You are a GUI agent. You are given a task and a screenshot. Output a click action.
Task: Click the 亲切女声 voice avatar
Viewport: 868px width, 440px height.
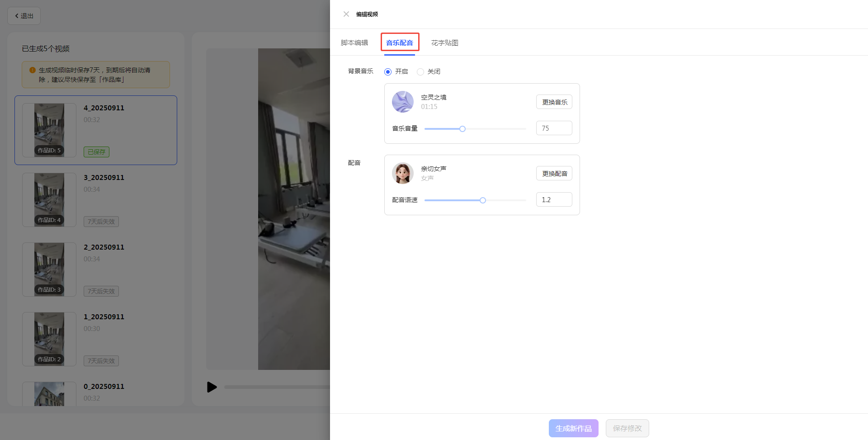tap(403, 173)
